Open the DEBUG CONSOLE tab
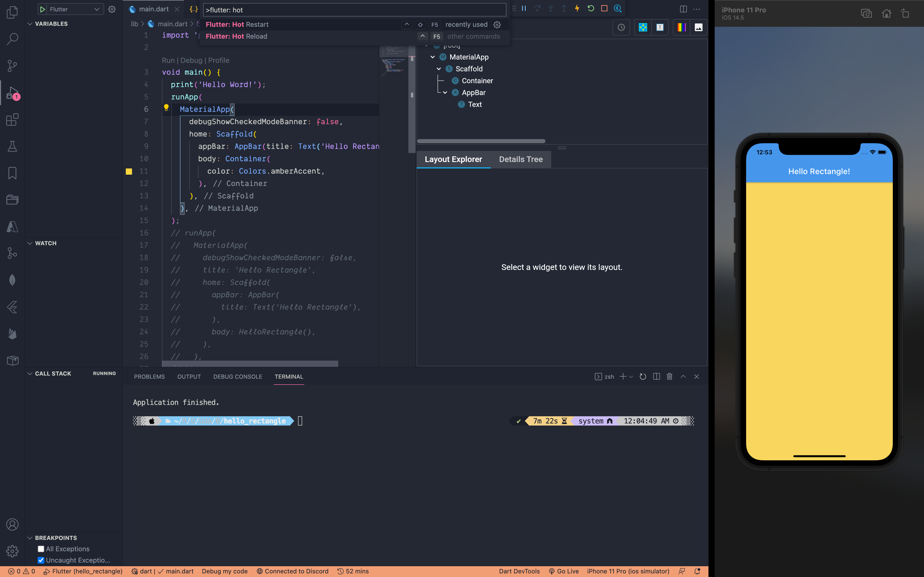 point(237,377)
